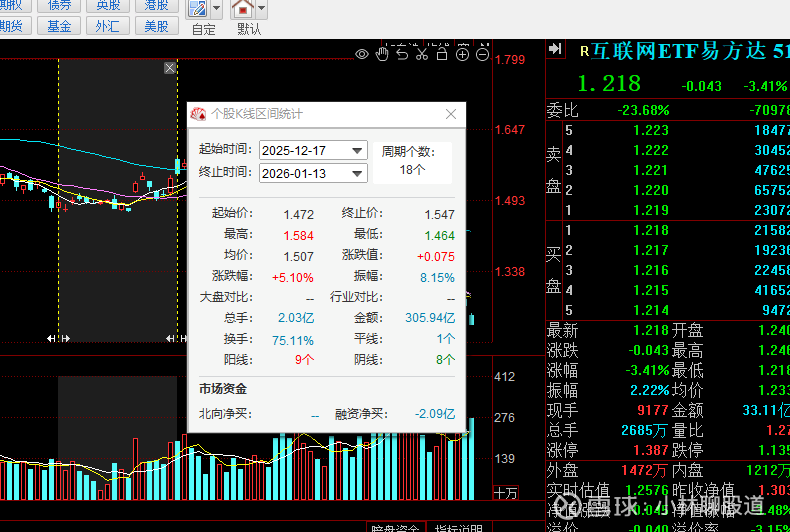Click the 最低 value 1.464 in dialog
790x532 pixels.
pyautogui.click(x=439, y=236)
